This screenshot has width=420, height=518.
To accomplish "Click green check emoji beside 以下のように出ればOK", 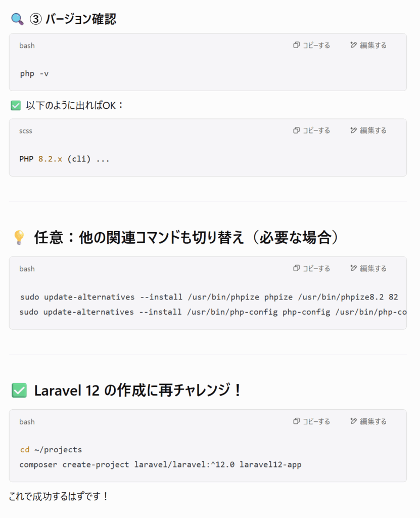I will [x=16, y=105].
